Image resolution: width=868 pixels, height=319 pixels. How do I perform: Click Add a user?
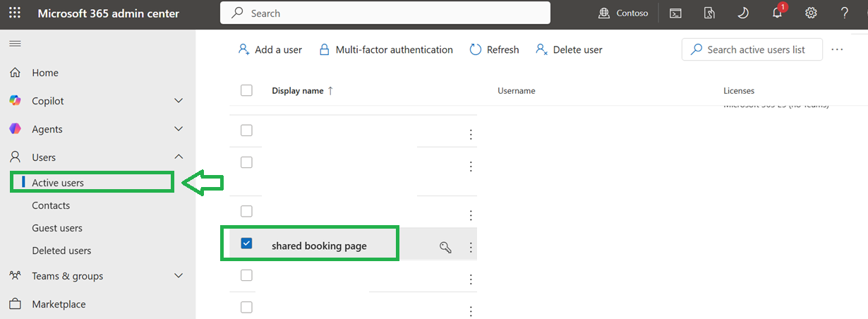coord(270,49)
